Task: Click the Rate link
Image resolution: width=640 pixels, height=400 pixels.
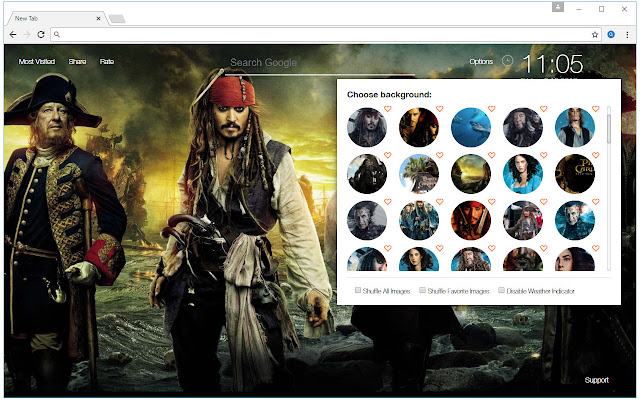Action: pyautogui.click(x=107, y=62)
